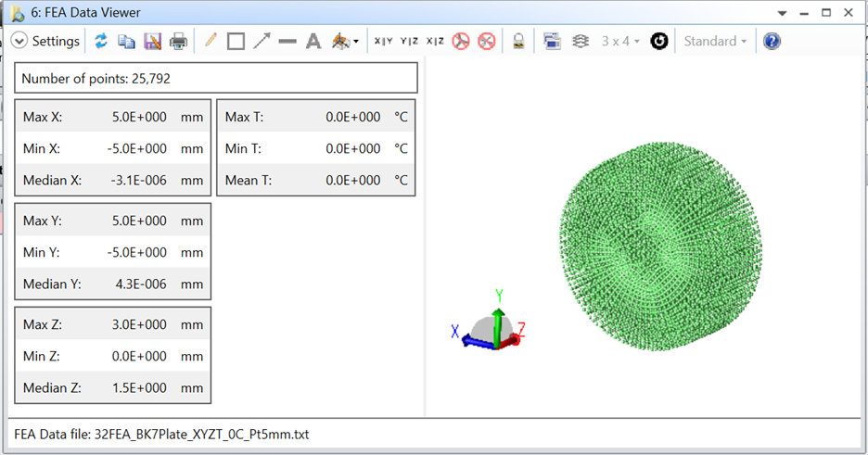The width and height of the screenshot is (868, 455).
Task: Open the Standard dropdown
Action: pyautogui.click(x=715, y=41)
